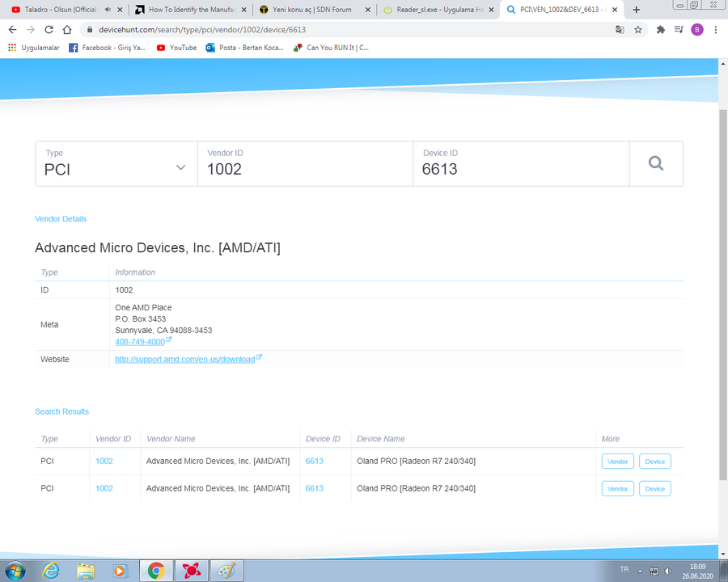728x582 pixels.
Task: Click the address bar URL
Action: coord(202,30)
